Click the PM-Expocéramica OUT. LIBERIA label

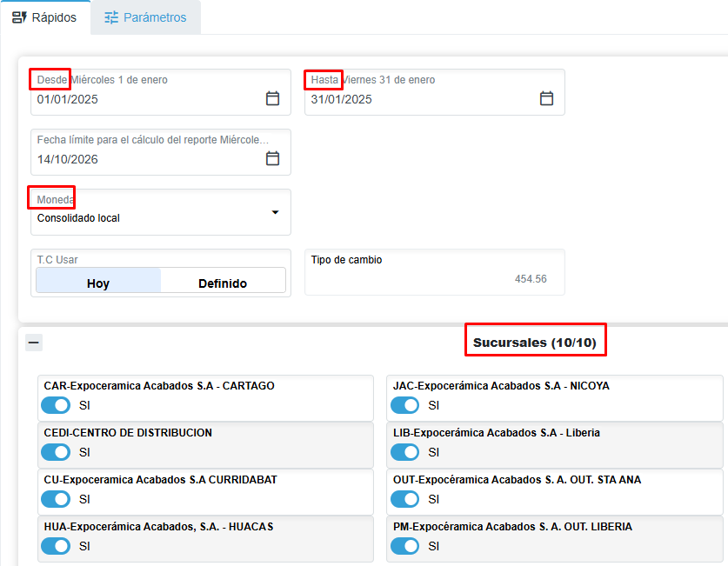512,527
